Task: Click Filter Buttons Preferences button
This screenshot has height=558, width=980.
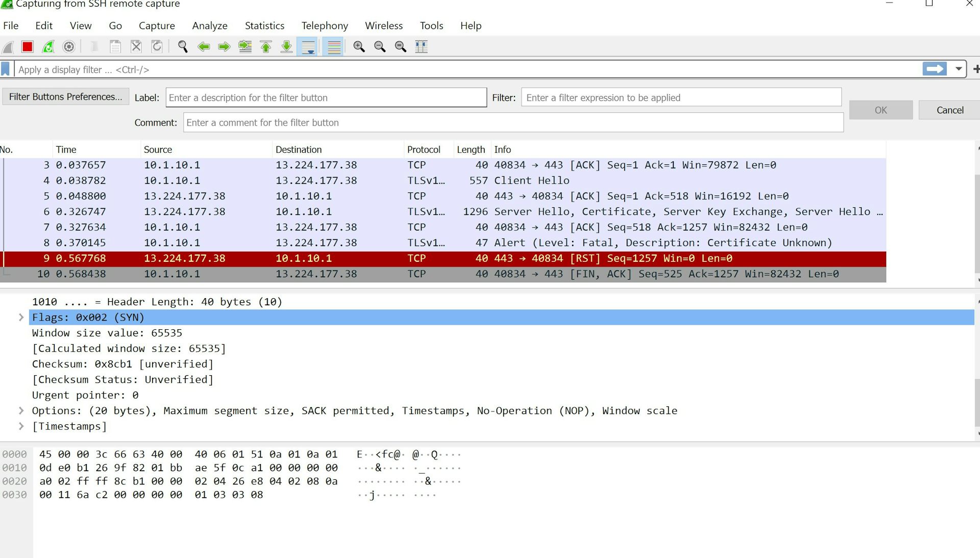Action: click(65, 97)
